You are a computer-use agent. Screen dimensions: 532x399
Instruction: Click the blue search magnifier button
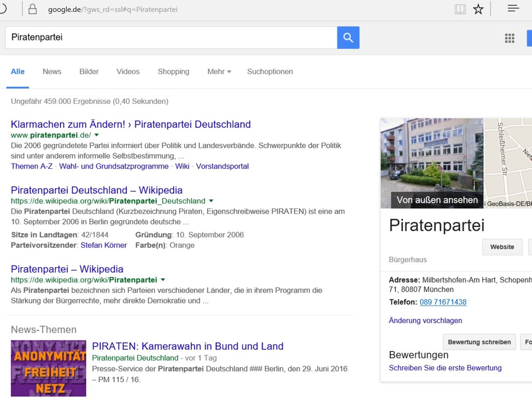coord(348,37)
